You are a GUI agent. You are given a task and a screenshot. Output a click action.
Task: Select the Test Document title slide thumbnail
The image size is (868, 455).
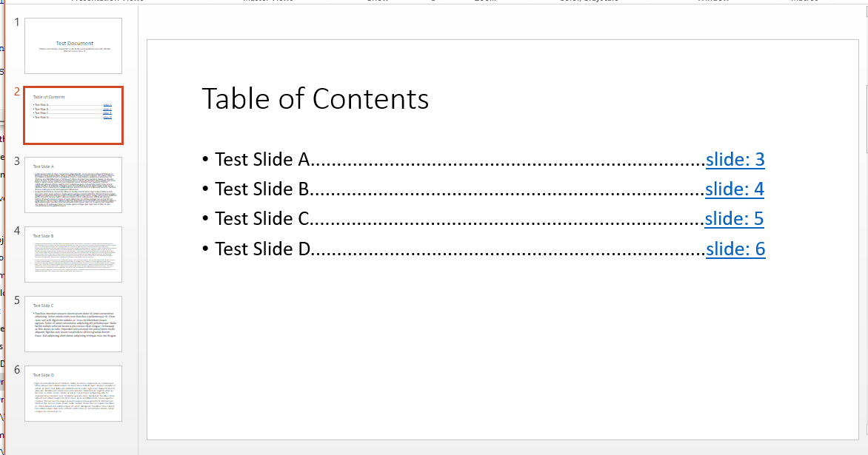point(73,45)
